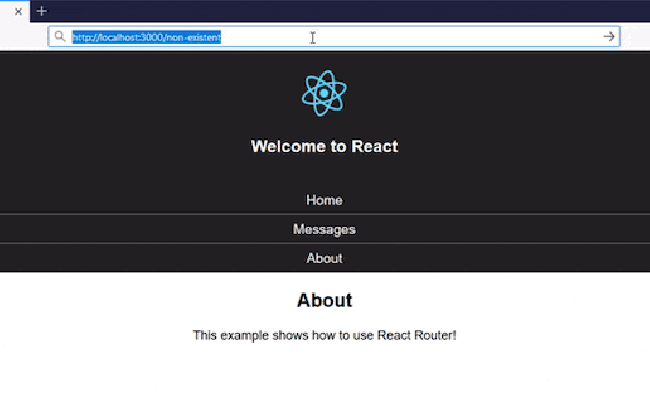Click the About page heading
Viewport: 650px width, 400px height.
(x=324, y=300)
